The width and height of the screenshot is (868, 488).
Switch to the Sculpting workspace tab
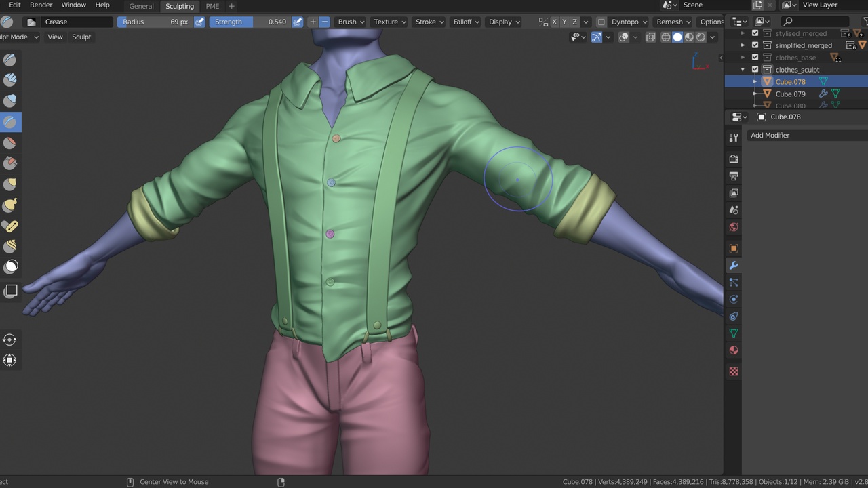pyautogui.click(x=180, y=6)
